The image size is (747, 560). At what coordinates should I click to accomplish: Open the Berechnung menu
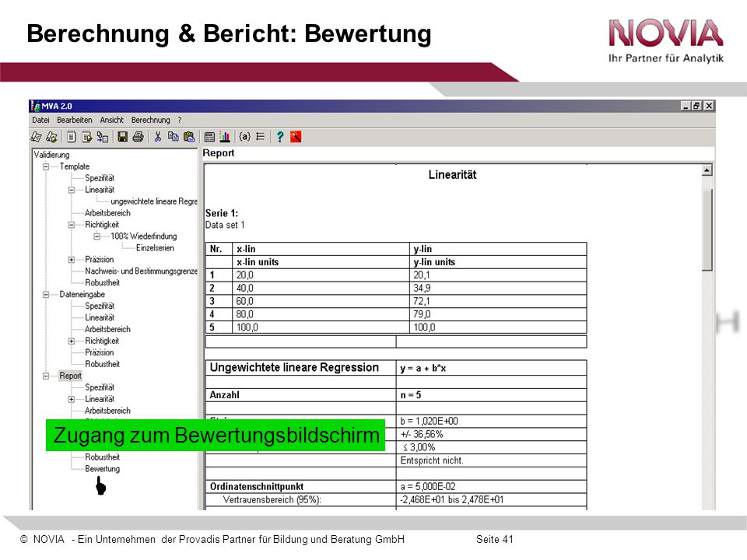click(150, 120)
